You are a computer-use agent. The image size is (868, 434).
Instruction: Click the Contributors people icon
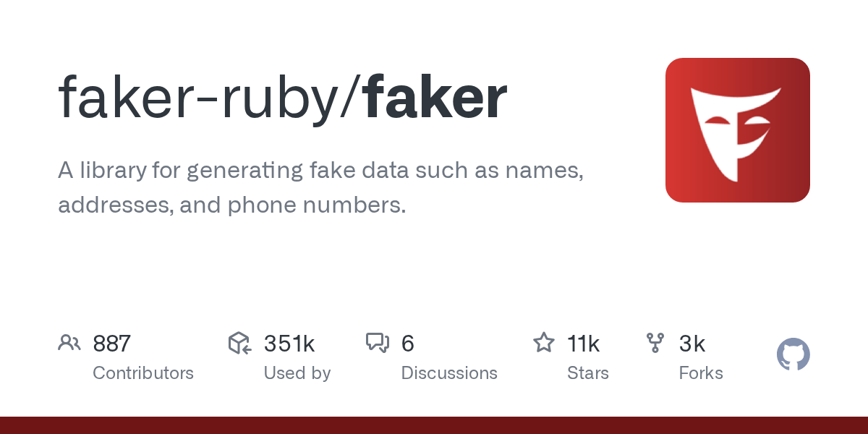pyautogui.click(x=69, y=343)
